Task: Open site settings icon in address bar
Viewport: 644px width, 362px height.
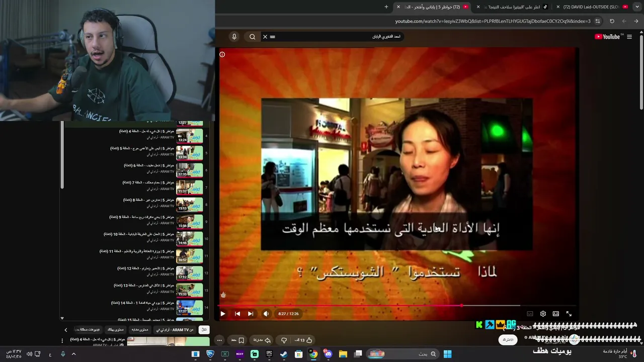Action: (x=598, y=21)
